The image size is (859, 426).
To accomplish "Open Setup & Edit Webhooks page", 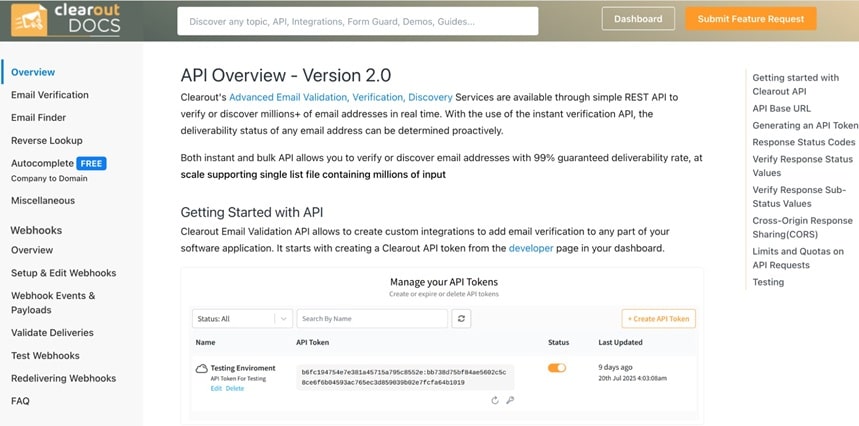I will pos(64,273).
